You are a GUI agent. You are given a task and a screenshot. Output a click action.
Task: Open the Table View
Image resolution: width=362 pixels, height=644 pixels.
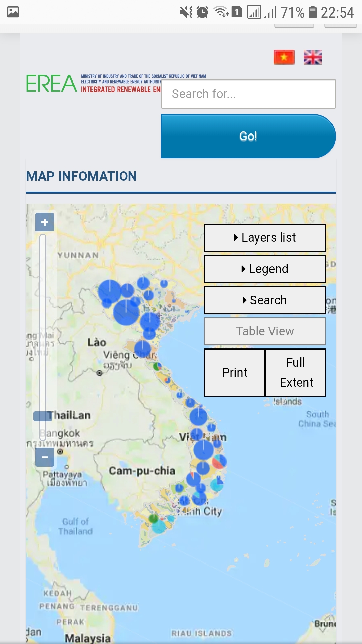[x=265, y=331]
